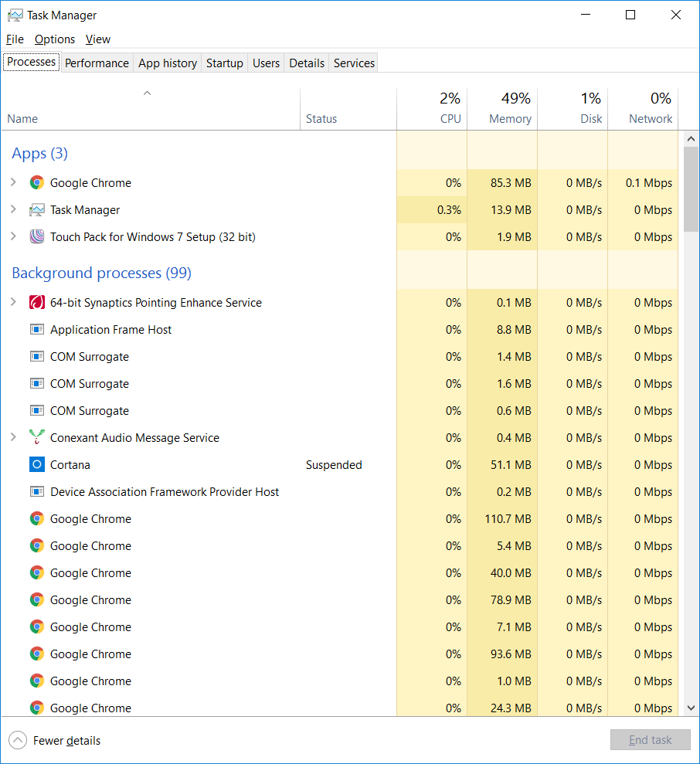Switch to the App history tab

point(167,63)
